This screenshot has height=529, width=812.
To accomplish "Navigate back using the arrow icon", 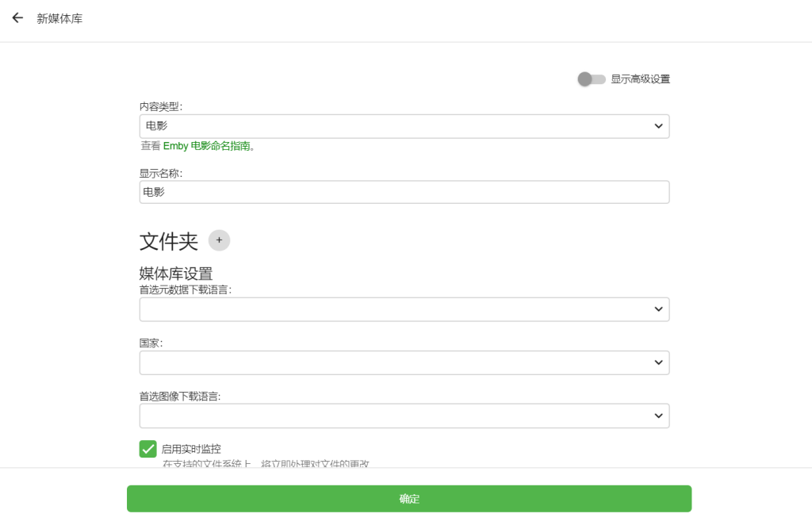I will point(17,17).
